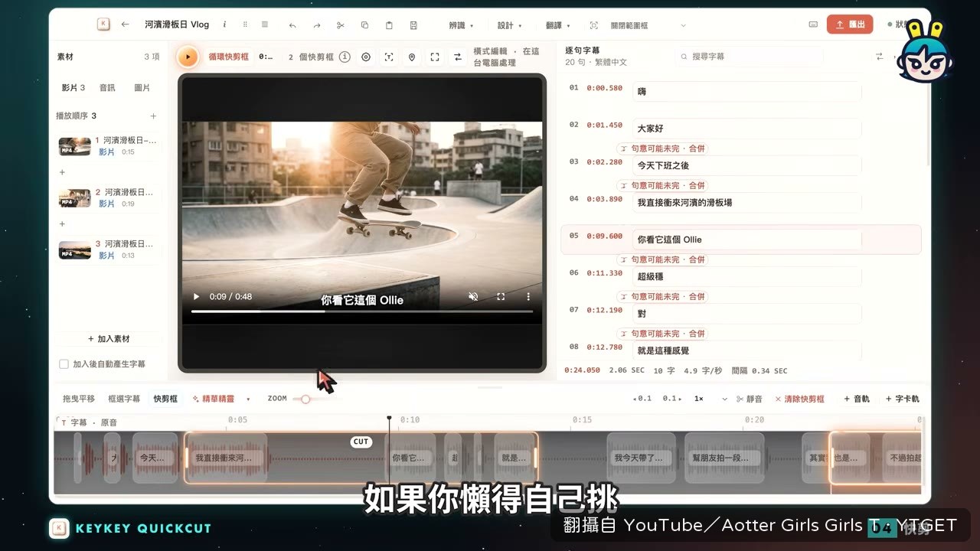Click the redo arrow in top toolbar
This screenshot has height=551, width=980.
click(x=317, y=25)
